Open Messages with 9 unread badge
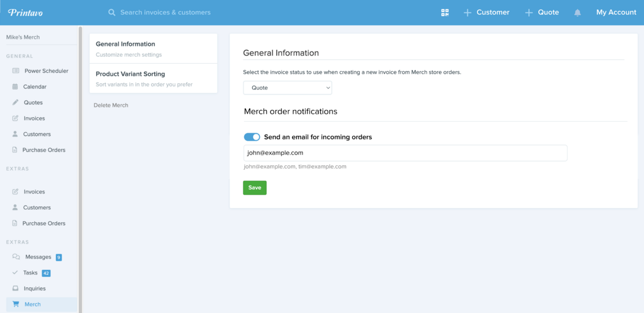The width and height of the screenshot is (644, 313). click(x=38, y=257)
